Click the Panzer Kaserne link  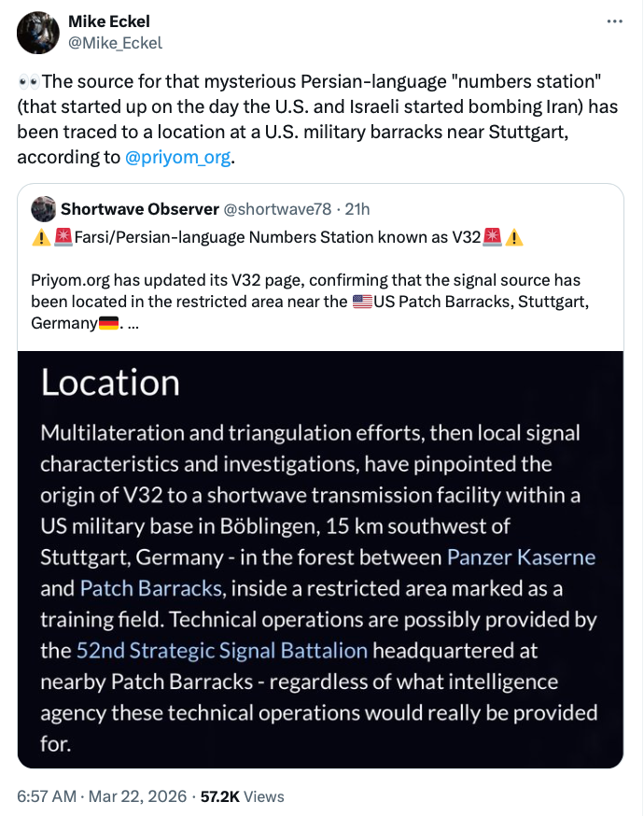[x=521, y=557]
